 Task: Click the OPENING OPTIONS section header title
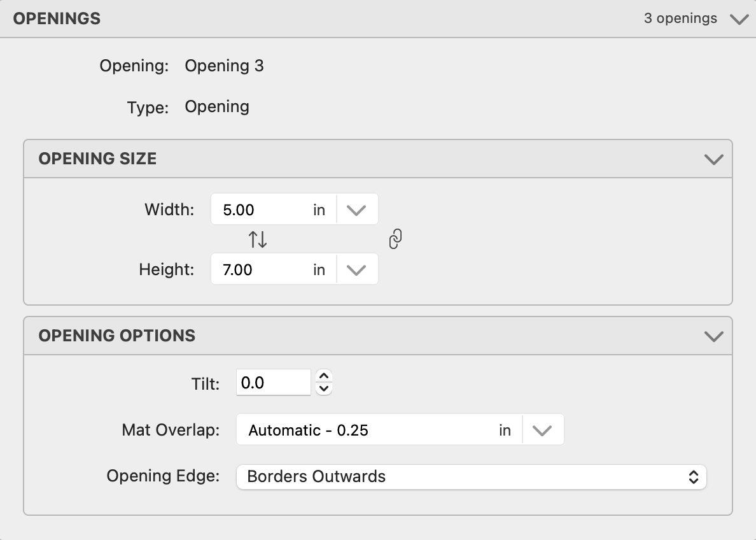(117, 336)
